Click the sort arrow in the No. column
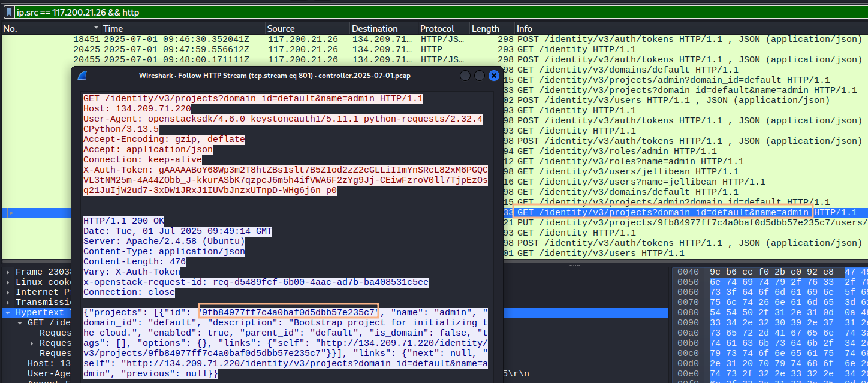 pyautogui.click(x=96, y=28)
